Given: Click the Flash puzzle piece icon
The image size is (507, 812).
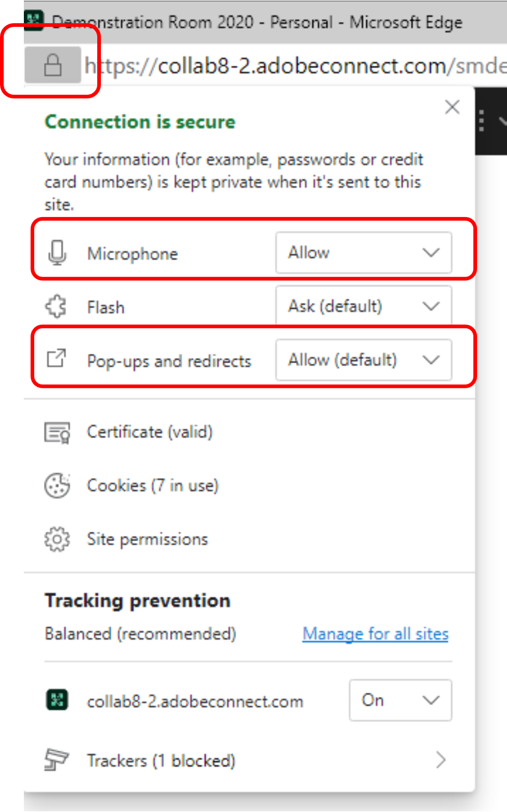Looking at the screenshot, I should click(x=57, y=307).
